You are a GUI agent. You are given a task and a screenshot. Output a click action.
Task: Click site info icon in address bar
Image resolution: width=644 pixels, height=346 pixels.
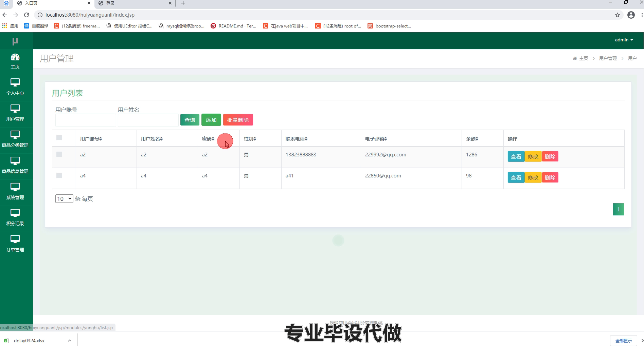pyautogui.click(x=40, y=15)
